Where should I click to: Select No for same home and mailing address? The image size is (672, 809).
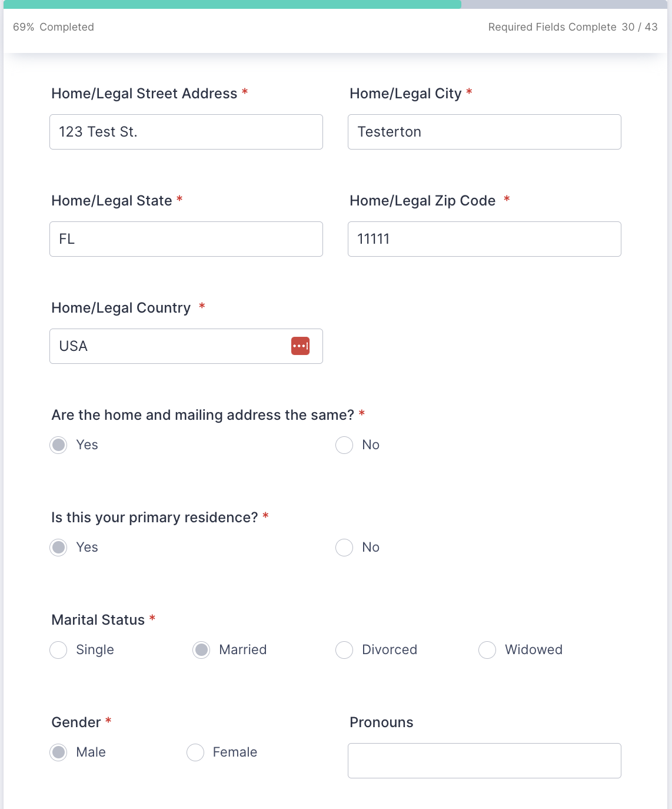(x=344, y=445)
